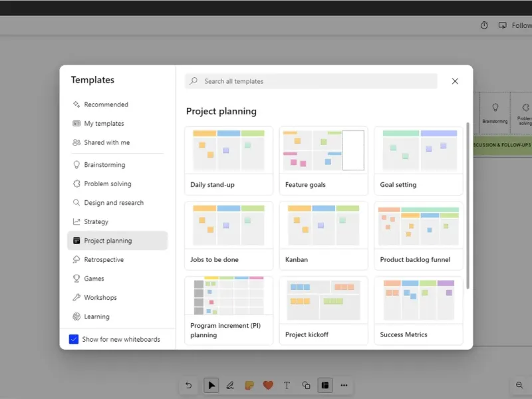
Task: Click the Search all templates field
Action: (311, 81)
